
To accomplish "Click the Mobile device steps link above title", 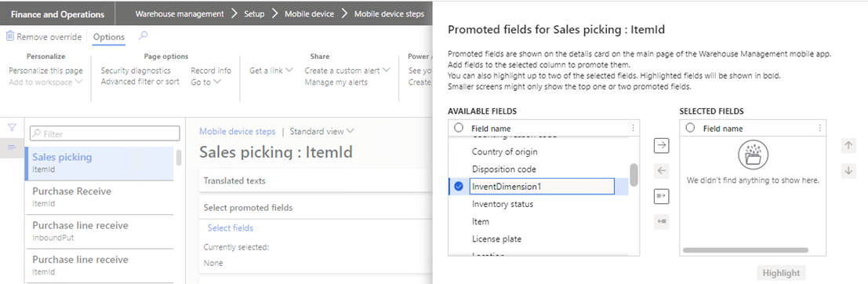I will (237, 131).
